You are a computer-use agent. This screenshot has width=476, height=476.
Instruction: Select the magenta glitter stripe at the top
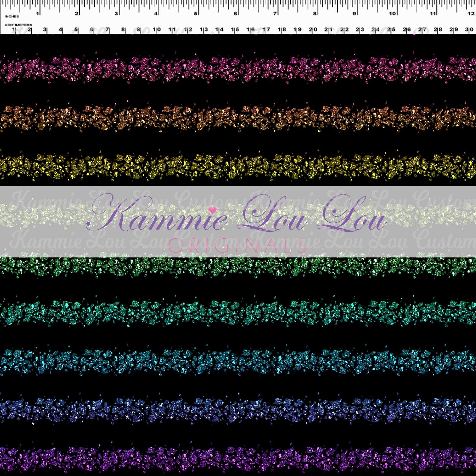(237, 69)
